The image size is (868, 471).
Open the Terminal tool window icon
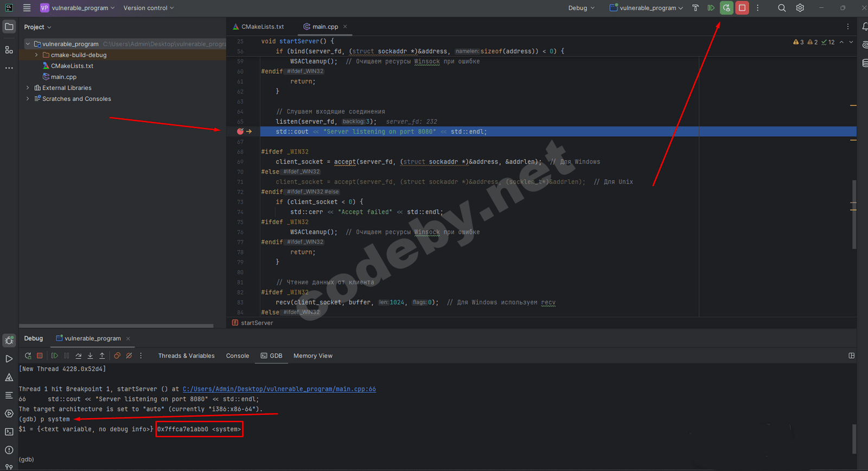9,432
